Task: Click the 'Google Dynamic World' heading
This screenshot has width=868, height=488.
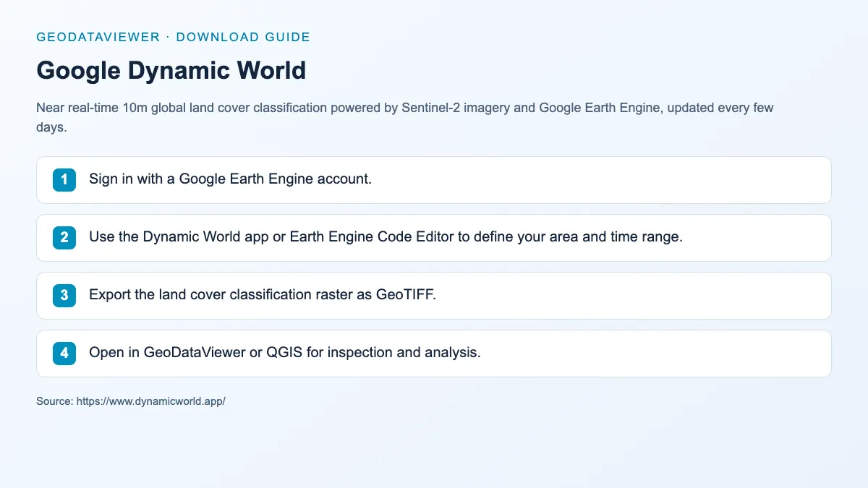Action: pos(171,70)
